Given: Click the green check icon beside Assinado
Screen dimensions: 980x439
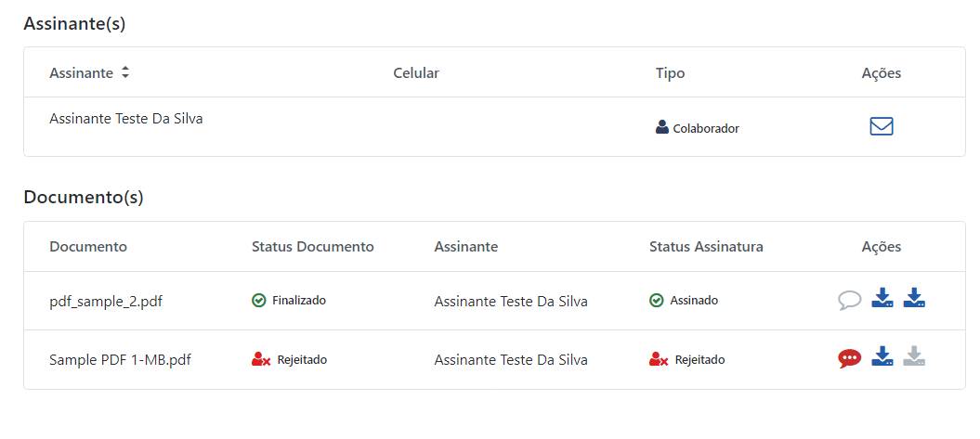Looking at the screenshot, I should click(x=656, y=301).
